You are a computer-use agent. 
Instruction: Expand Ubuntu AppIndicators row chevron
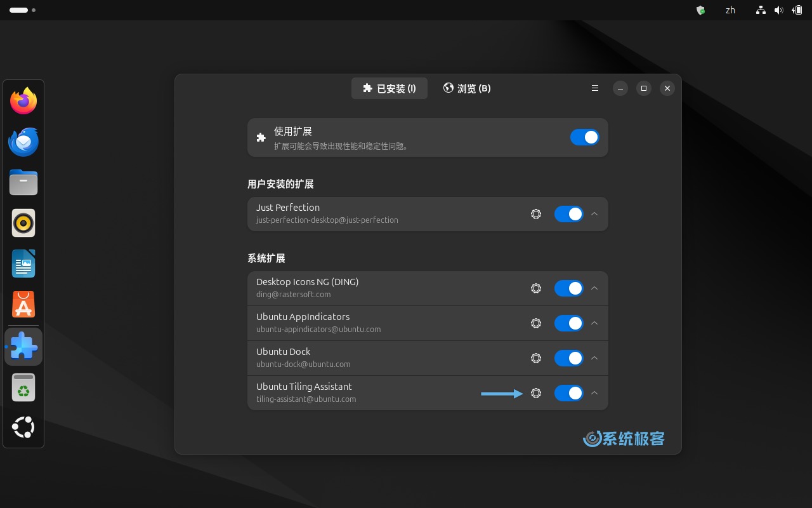click(x=594, y=323)
